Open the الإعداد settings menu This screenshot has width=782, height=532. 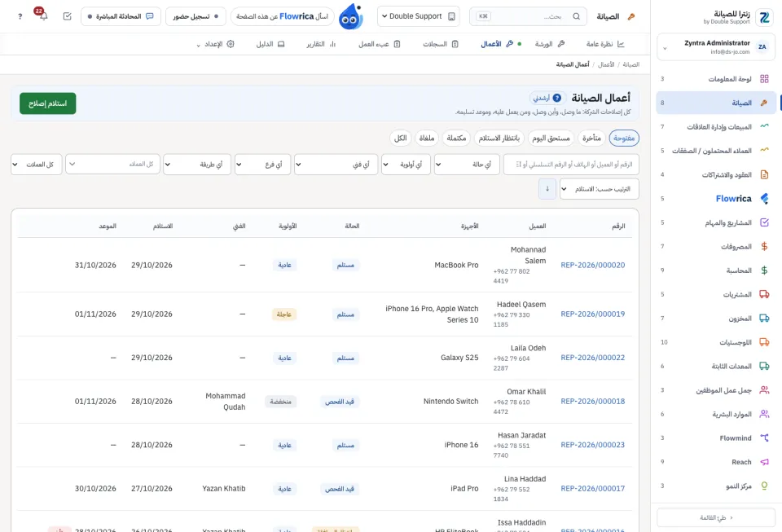point(215,44)
